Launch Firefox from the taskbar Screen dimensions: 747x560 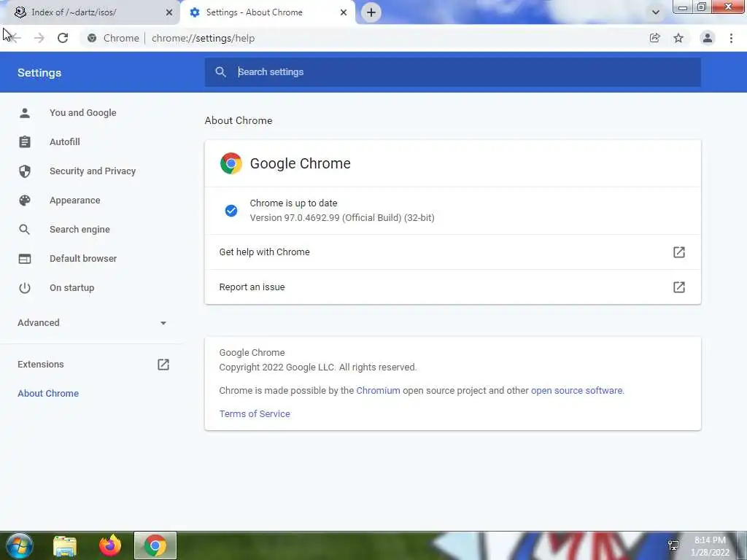click(110, 545)
